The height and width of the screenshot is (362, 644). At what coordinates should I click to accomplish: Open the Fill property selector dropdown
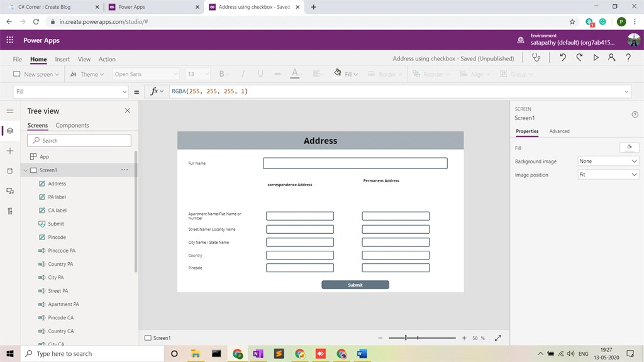pos(70,92)
